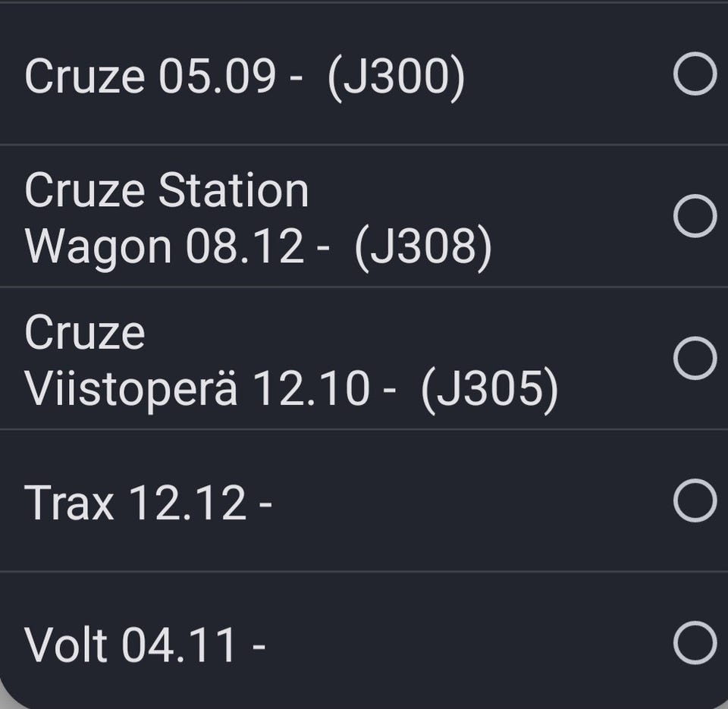Pick the Cruze Viistoperä radio button
Image resolution: width=728 pixels, height=709 pixels.
click(x=694, y=358)
